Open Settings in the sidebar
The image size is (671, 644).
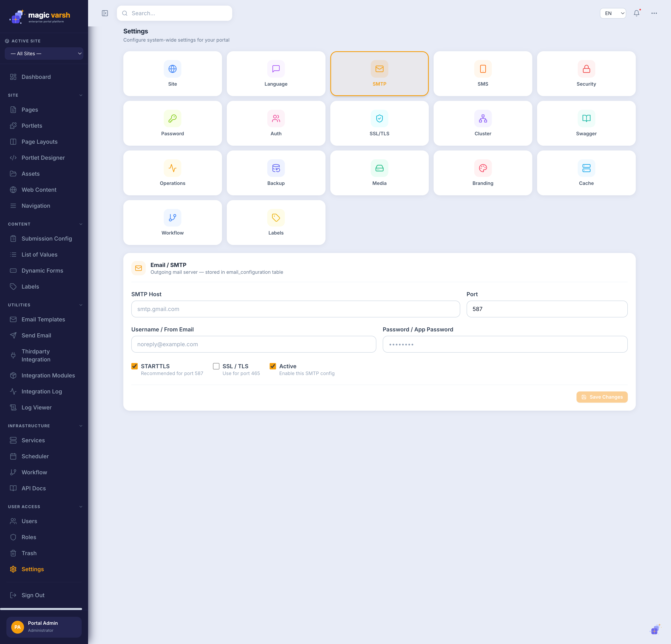(44, 569)
